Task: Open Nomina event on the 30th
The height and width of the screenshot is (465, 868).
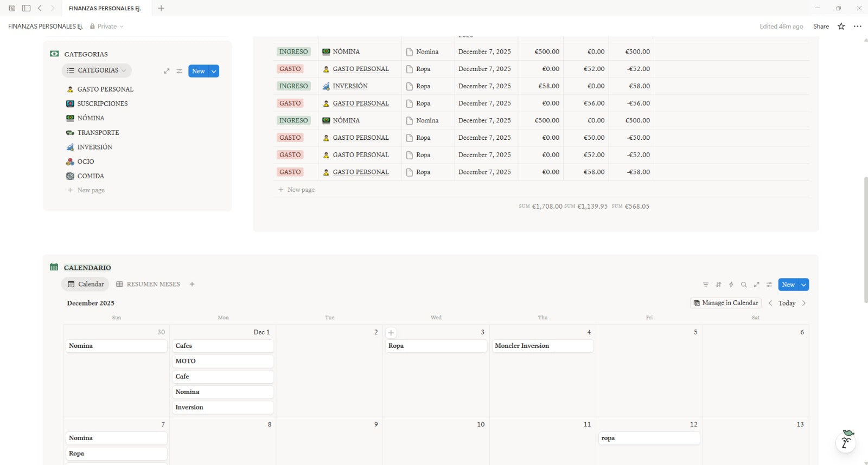Action: [x=117, y=346]
